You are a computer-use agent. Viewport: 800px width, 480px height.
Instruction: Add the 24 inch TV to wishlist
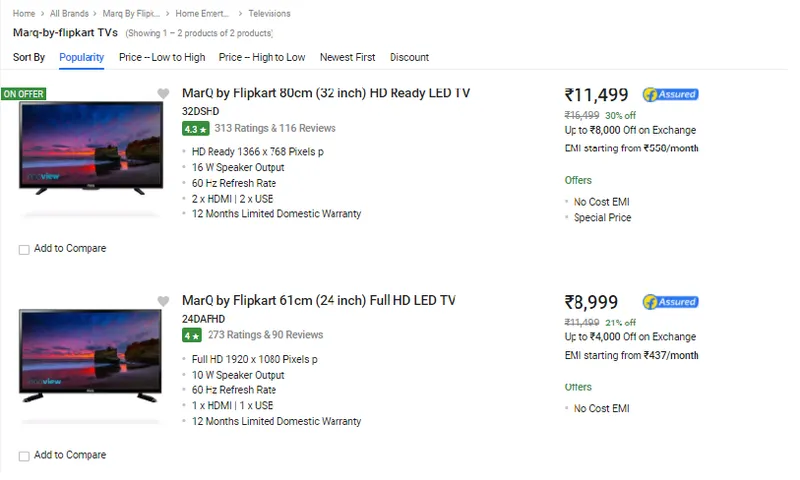(163, 301)
